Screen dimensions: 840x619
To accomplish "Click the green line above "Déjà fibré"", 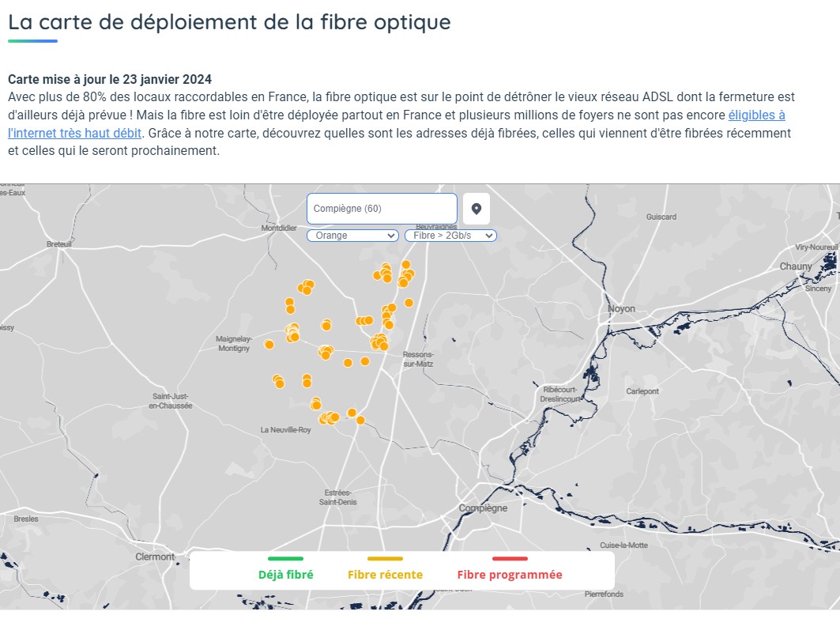I will click(285, 559).
